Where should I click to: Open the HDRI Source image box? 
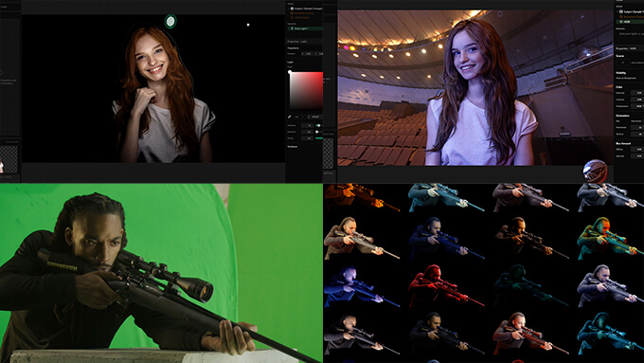(x=622, y=63)
